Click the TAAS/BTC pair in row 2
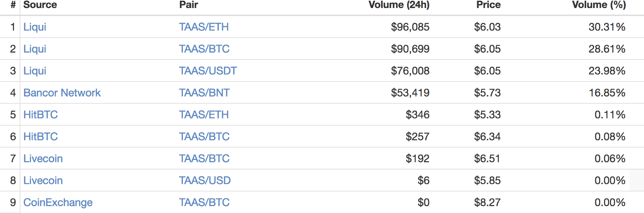This screenshot has height=213, width=644. (204, 49)
